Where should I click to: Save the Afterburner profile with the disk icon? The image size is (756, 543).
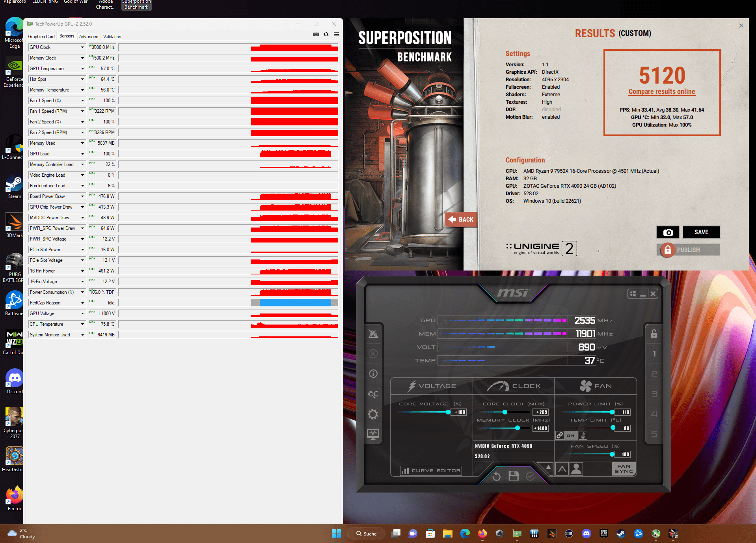pos(513,476)
